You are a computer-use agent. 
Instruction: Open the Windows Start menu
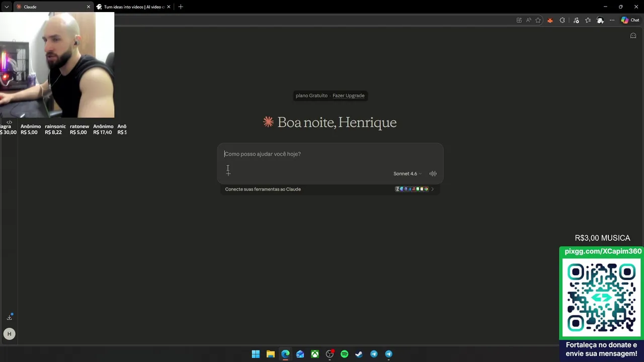(256, 354)
